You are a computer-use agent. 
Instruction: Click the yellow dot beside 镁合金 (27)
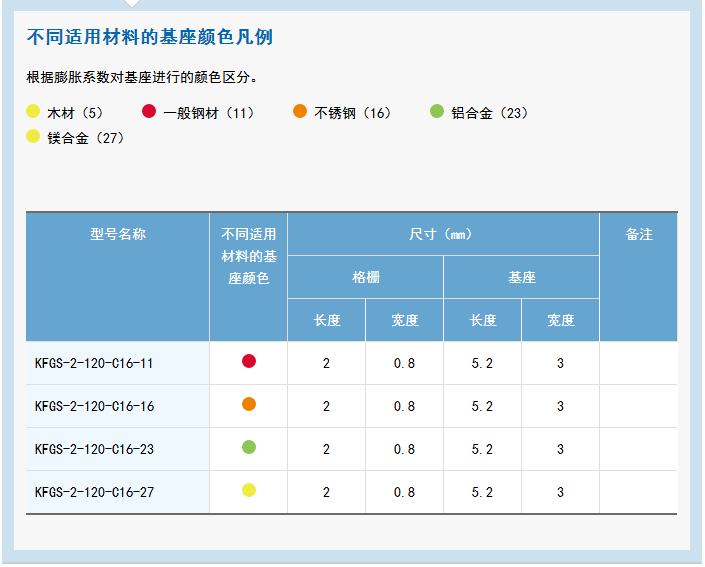click(x=33, y=136)
